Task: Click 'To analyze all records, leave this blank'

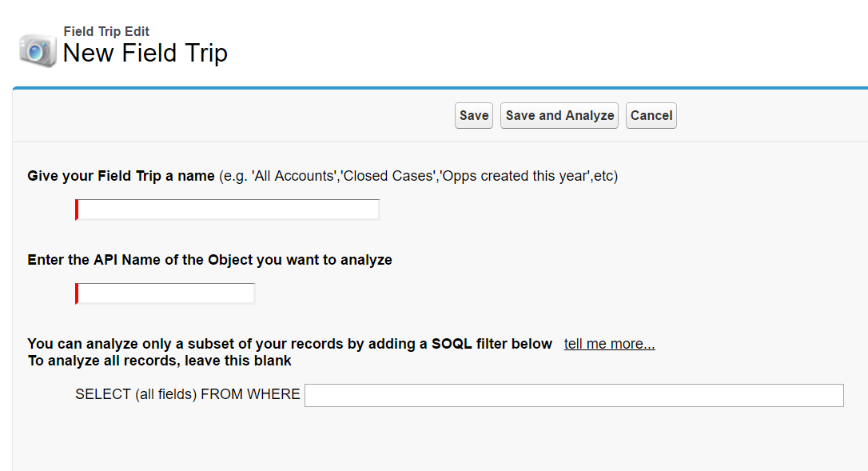Action: 159,361
